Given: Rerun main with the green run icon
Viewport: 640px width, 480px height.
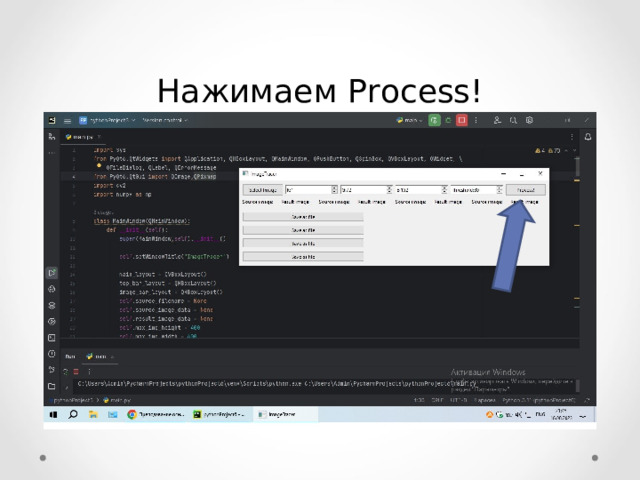Looking at the screenshot, I should (x=434, y=120).
